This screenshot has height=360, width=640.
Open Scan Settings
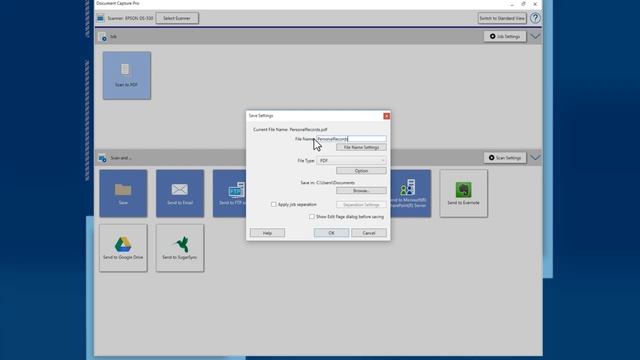[505, 158]
